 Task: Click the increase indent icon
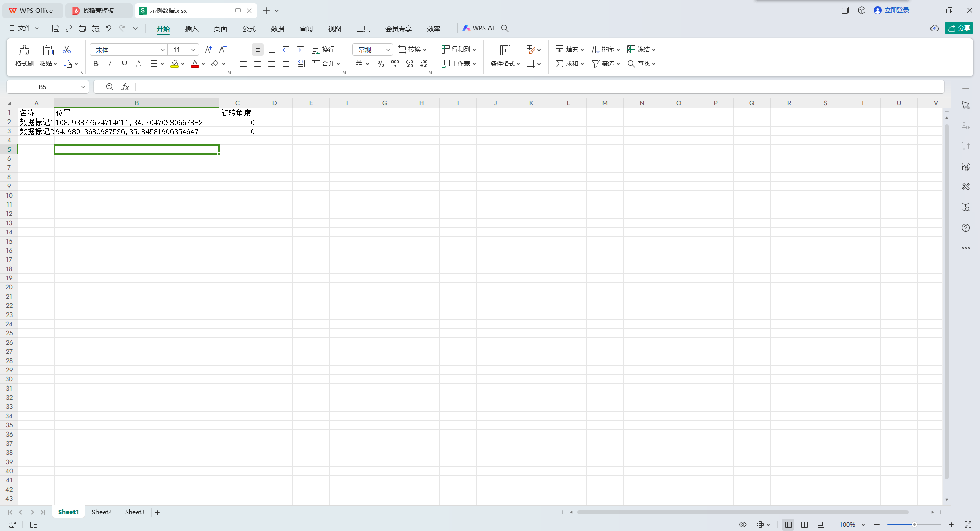pos(301,50)
